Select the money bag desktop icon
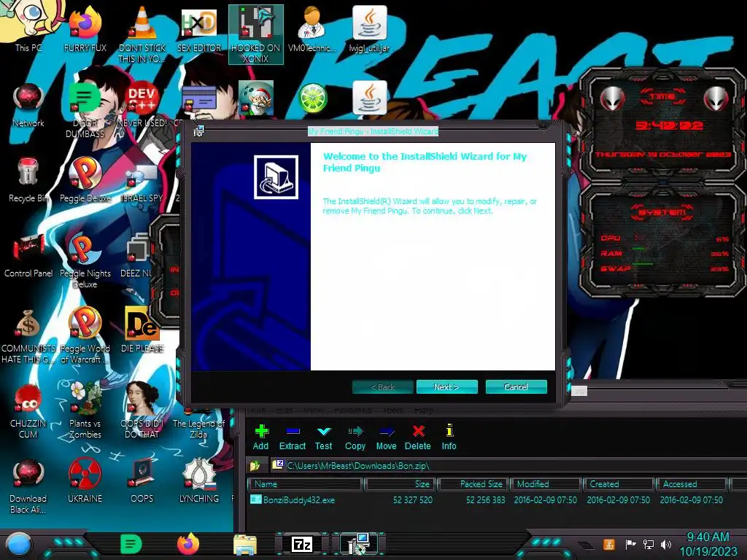Screen dimensions: 747x560 coord(28,335)
